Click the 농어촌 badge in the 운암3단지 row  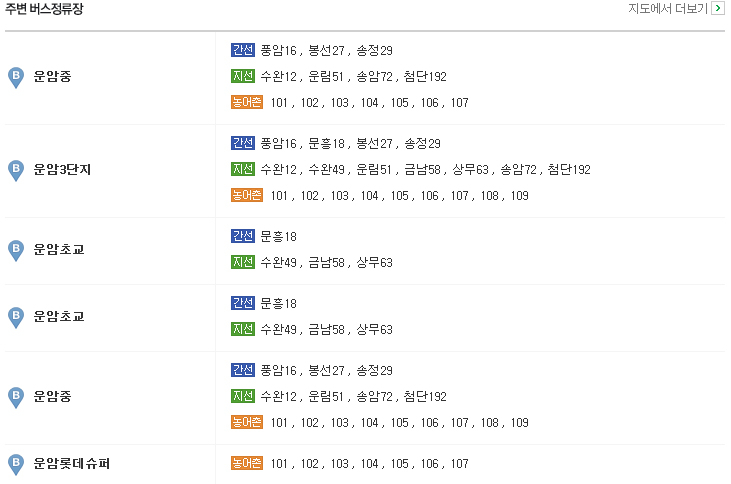click(247, 195)
